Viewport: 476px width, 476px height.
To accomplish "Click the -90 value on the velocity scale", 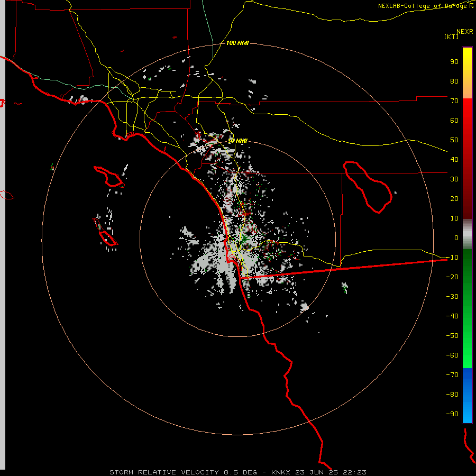I will point(452,414).
